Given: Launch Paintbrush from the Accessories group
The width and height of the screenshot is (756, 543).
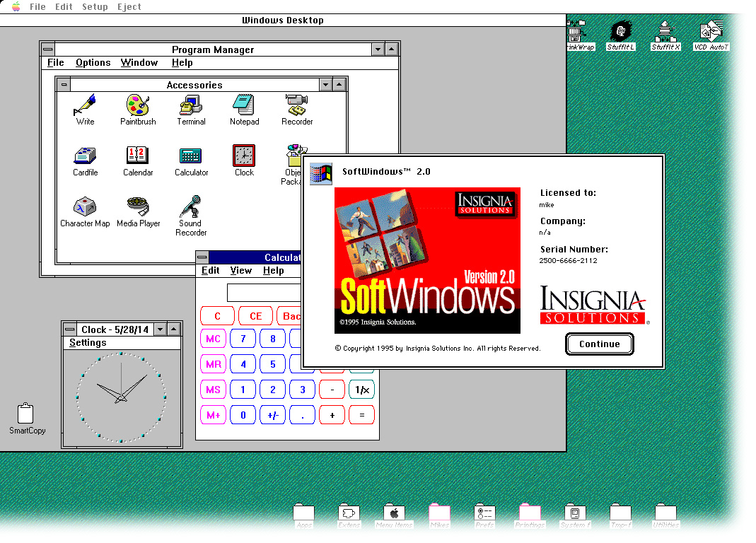Looking at the screenshot, I should click(138, 105).
